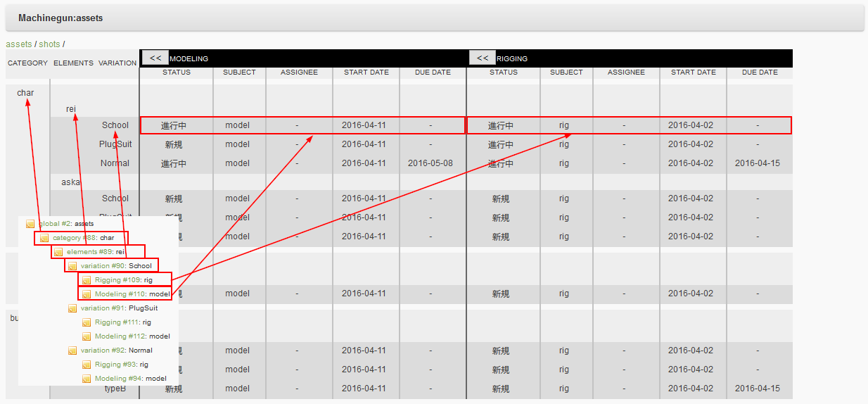Image resolution: width=868 pixels, height=404 pixels.
Task: Click the icon beside Modeling #94: model
Action: click(x=87, y=379)
